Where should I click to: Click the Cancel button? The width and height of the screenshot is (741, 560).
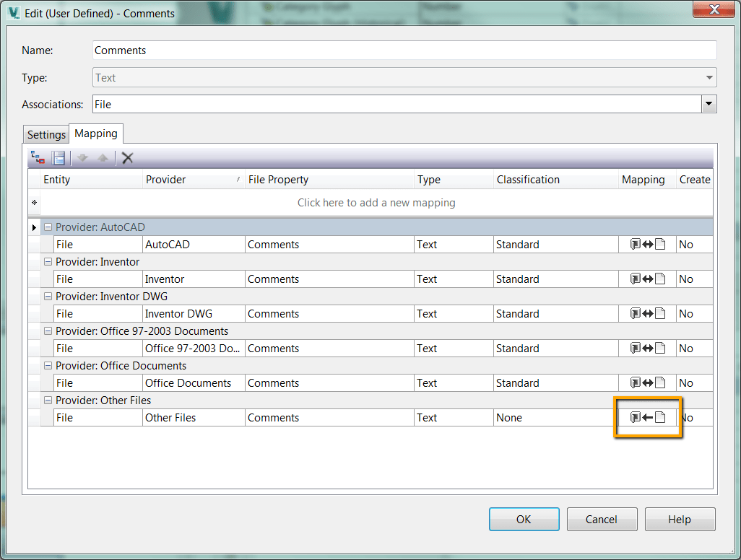click(x=602, y=519)
